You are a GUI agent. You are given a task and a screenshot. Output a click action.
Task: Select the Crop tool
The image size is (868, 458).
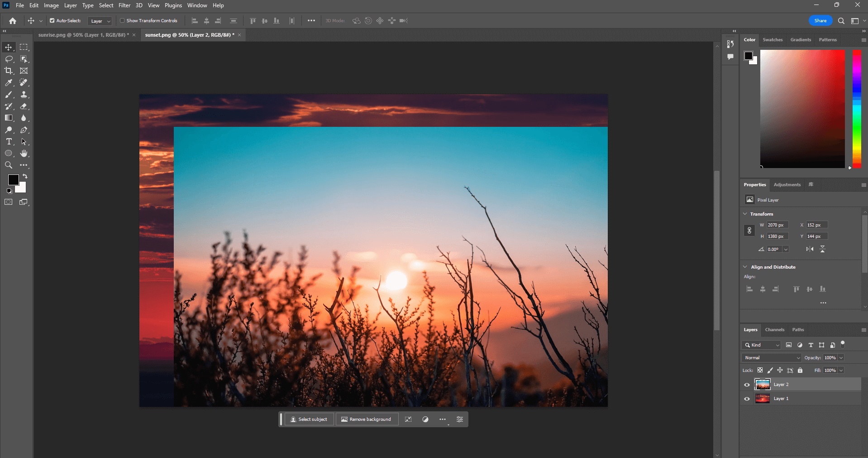pyautogui.click(x=9, y=71)
